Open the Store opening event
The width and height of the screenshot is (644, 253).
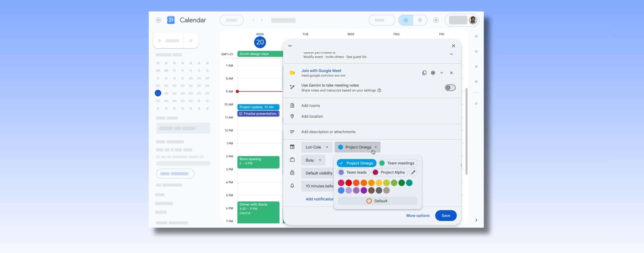tap(258, 162)
